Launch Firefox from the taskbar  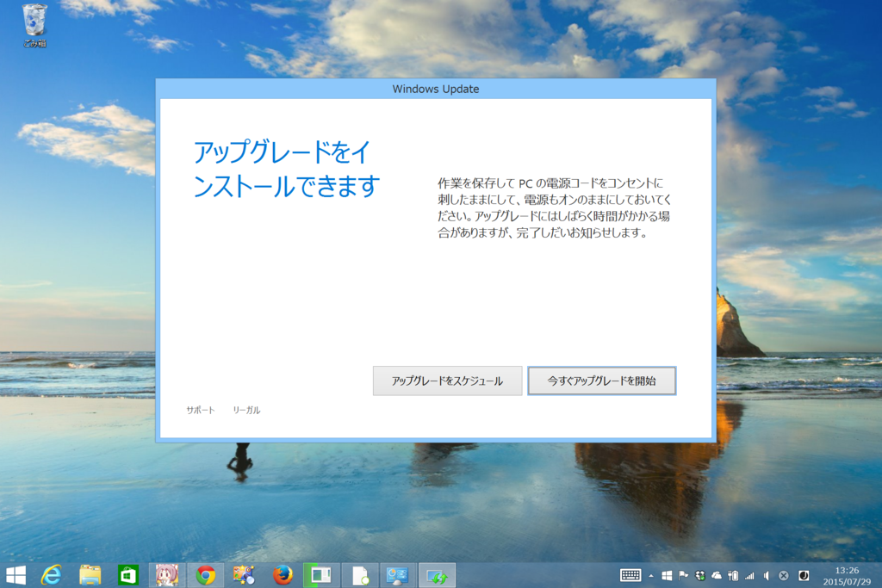coord(283,575)
